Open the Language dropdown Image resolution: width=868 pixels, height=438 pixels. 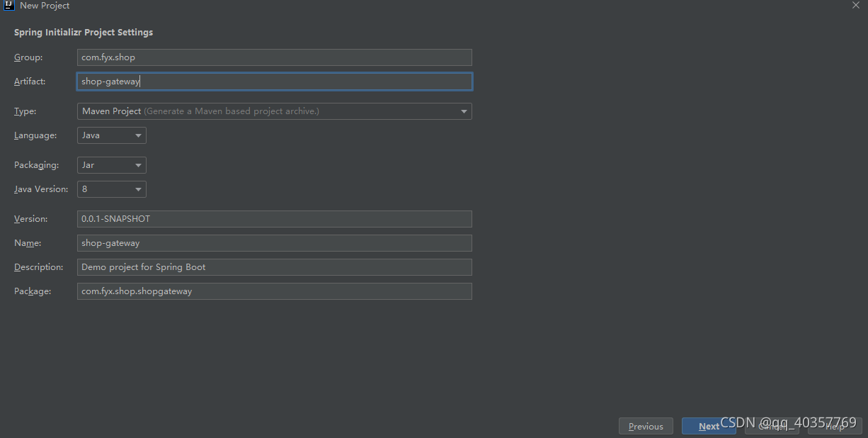pyautogui.click(x=112, y=135)
